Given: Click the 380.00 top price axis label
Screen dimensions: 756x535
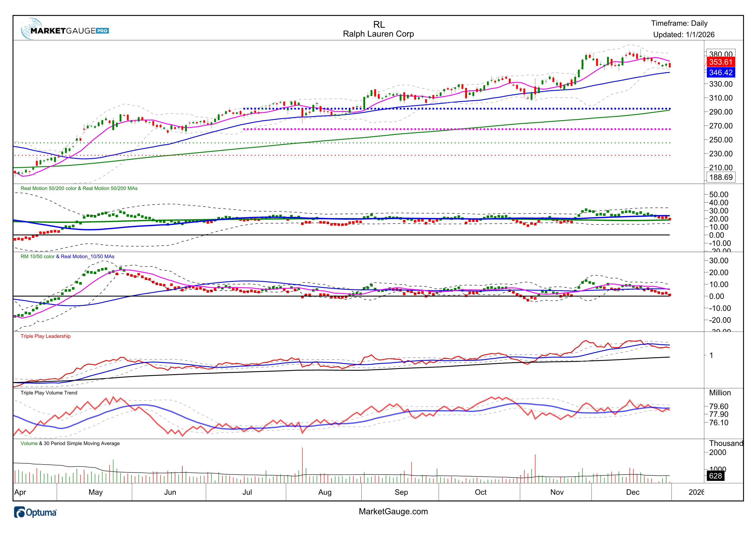Looking at the screenshot, I should [x=721, y=54].
